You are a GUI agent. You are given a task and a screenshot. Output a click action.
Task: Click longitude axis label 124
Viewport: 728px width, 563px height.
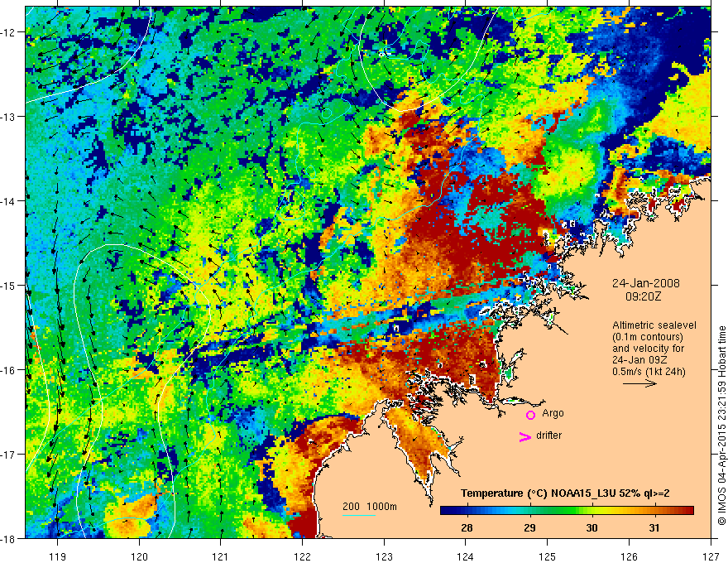click(x=466, y=556)
